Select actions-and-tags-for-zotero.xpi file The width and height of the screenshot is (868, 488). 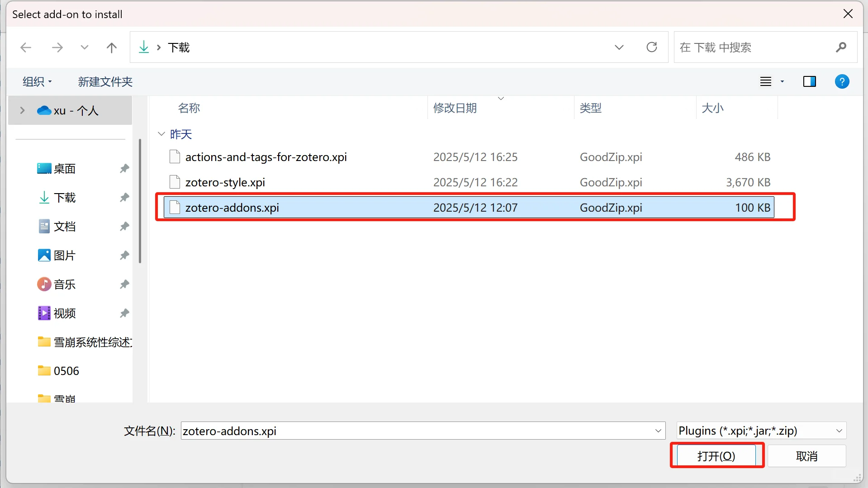pyautogui.click(x=469, y=157)
